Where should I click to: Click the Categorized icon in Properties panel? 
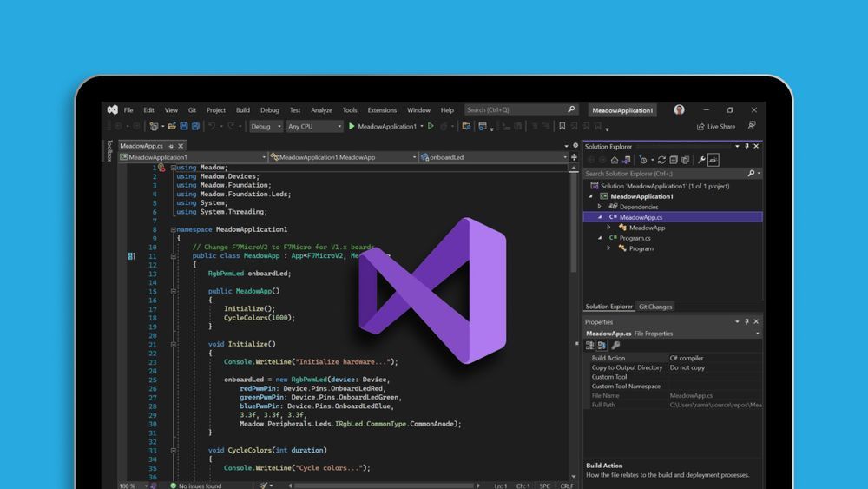(x=590, y=346)
